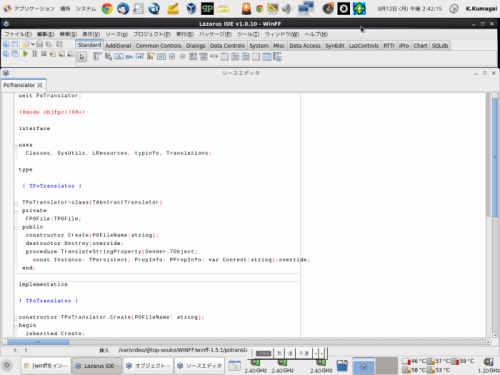Select the TComboBox component icon

(x=204, y=57)
